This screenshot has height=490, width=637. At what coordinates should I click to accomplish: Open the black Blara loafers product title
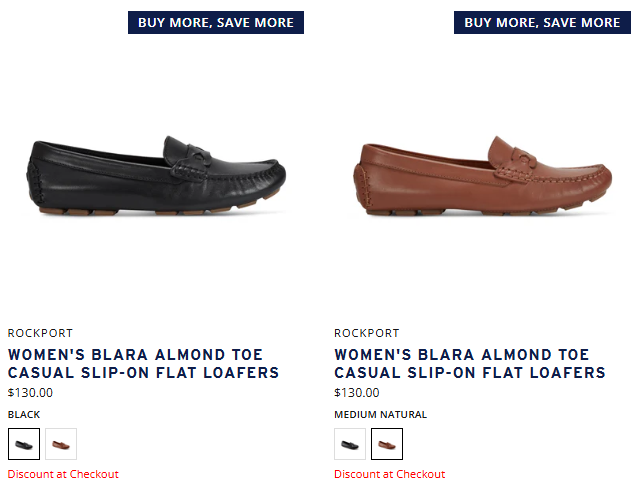tap(143, 364)
